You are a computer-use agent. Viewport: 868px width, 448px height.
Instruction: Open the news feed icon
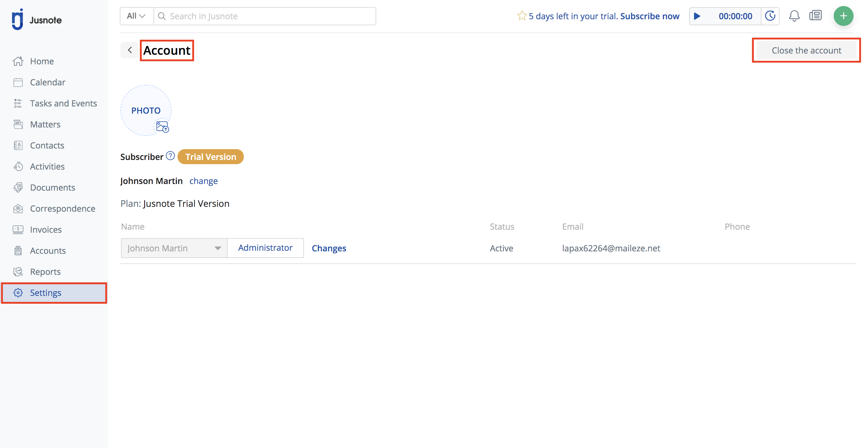click(x=815, y=16)
